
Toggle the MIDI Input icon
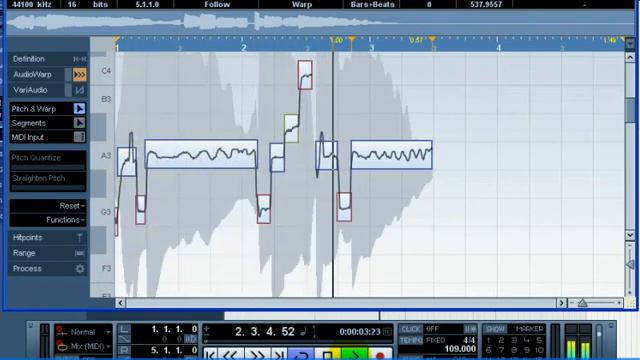(79, 137)
